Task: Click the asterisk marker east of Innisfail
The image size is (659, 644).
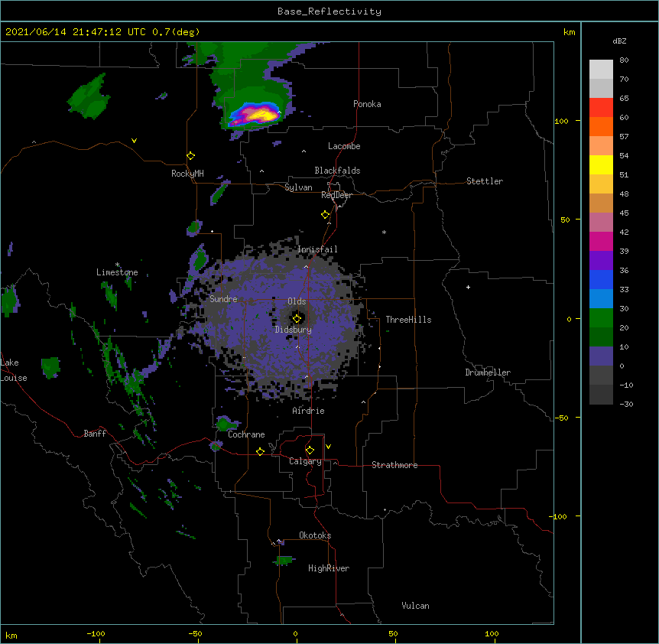Action: (384, 232)
